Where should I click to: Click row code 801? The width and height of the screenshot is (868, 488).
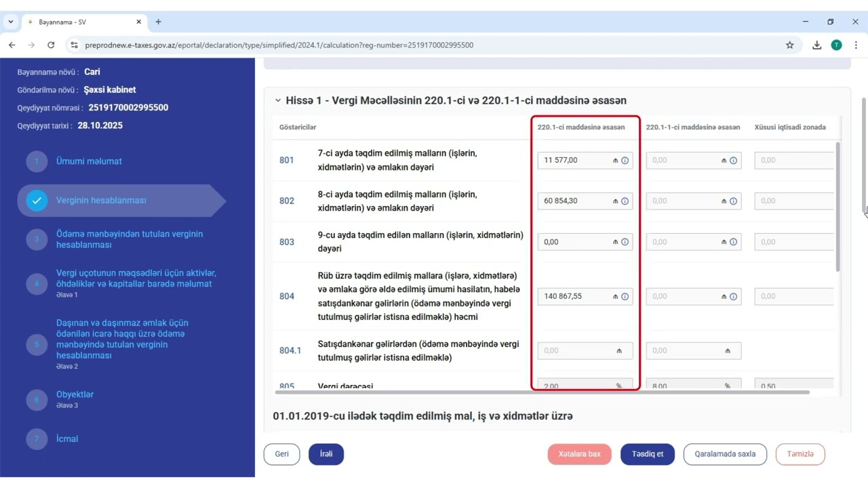click(x=287, y=161)
